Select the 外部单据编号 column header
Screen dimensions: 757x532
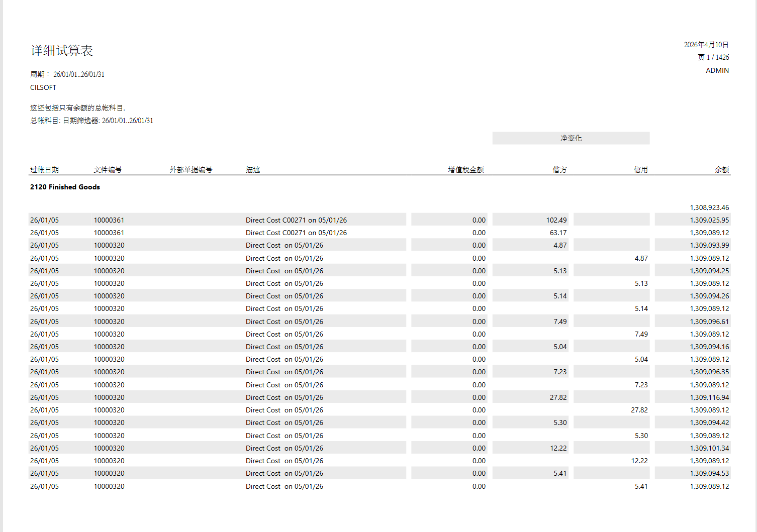pyautogui.click(x=191, y=170)
